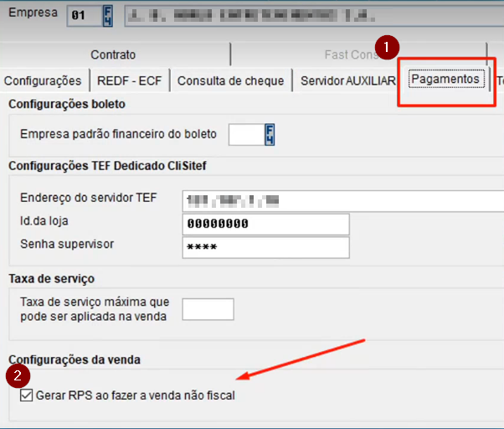Viewport: 504px width, 429px height.
Task: Click F4 lookup icon for boleto financial company
Action: [x=270, y=134]
